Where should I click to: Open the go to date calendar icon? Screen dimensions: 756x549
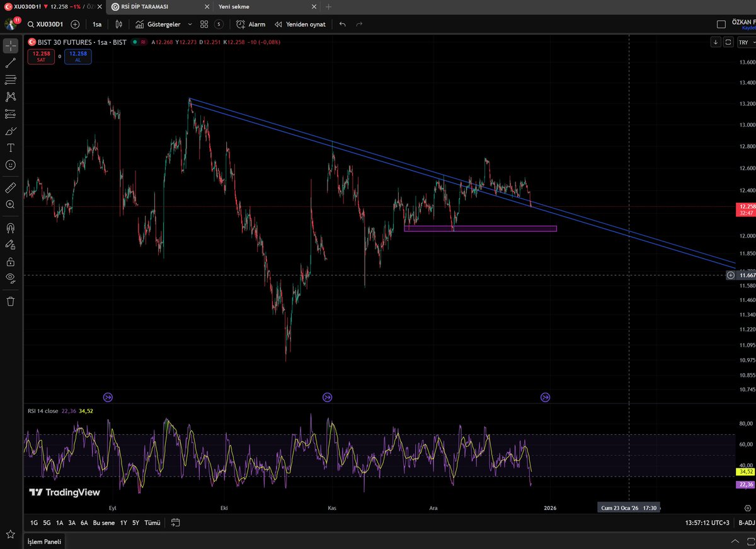175,523
